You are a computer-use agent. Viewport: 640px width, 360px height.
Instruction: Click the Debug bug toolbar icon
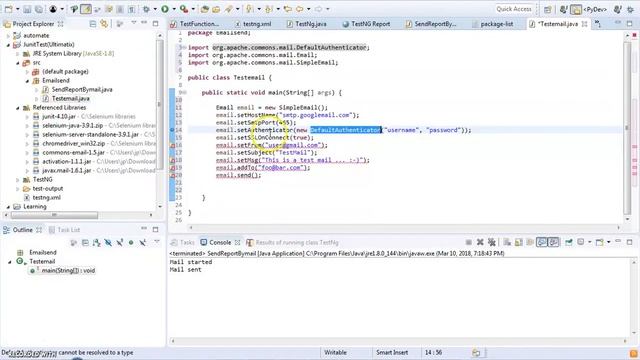(146, 9)
